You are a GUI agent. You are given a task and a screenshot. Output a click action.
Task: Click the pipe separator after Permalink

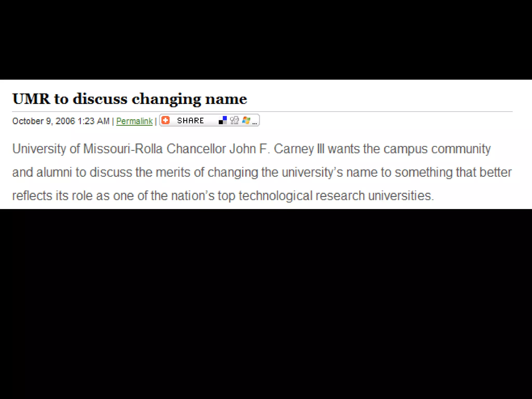(x=156, y=121)
